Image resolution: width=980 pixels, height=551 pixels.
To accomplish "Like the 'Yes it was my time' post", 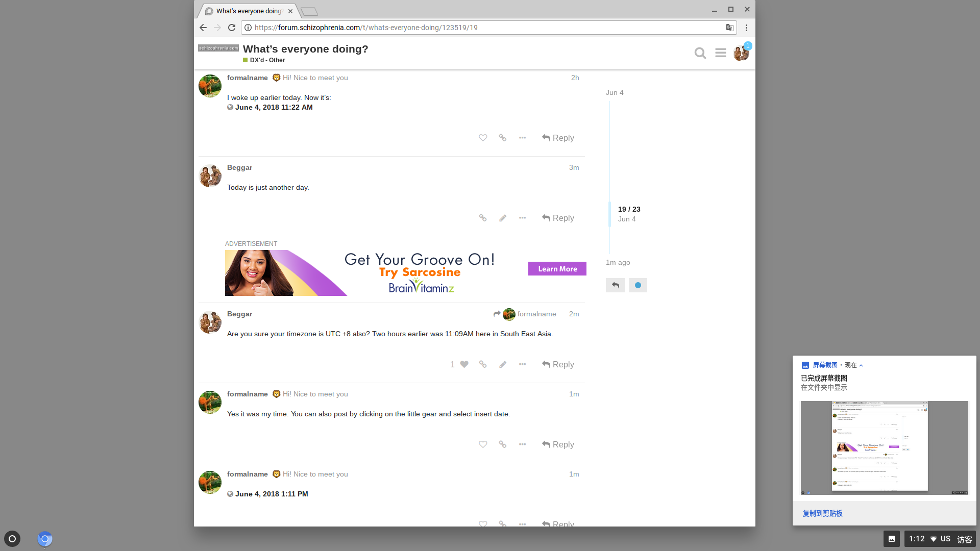I will pyautogui.click(x=483, y=444).
